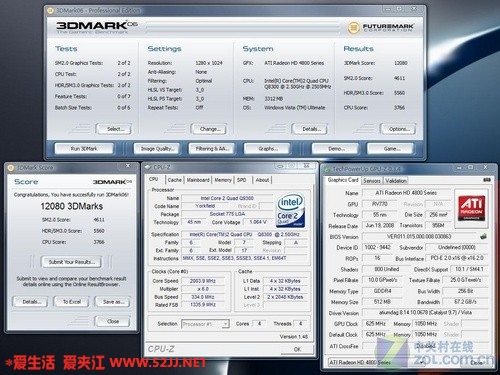Click the Code Name field showing Yorkfield

(x=205, y=206)
